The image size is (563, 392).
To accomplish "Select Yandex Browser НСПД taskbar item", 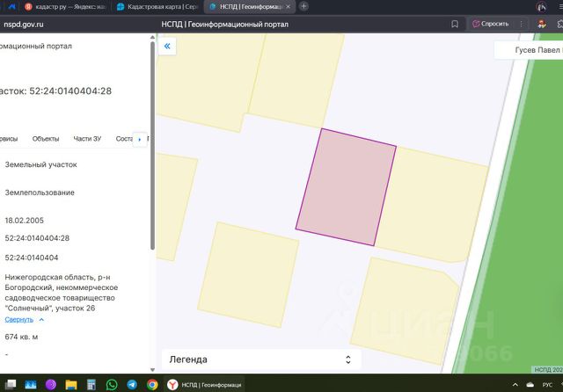I will (x=204, y=384).
